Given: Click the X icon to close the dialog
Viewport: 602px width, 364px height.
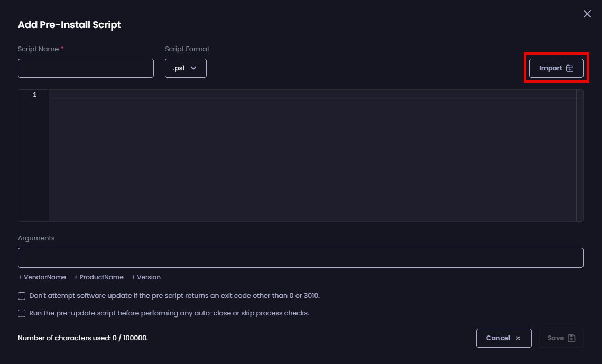Looking at the screenshot, I should pyautogui.click(x=587, y=14).
